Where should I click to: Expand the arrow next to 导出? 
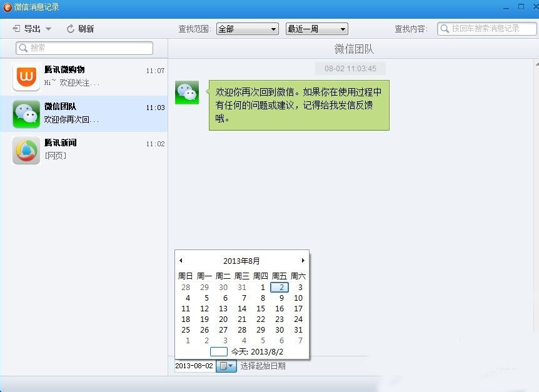49,29
